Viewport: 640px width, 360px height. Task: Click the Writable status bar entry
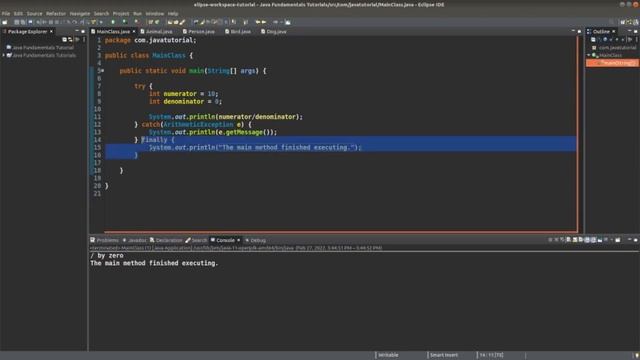(x=388, y=355)
